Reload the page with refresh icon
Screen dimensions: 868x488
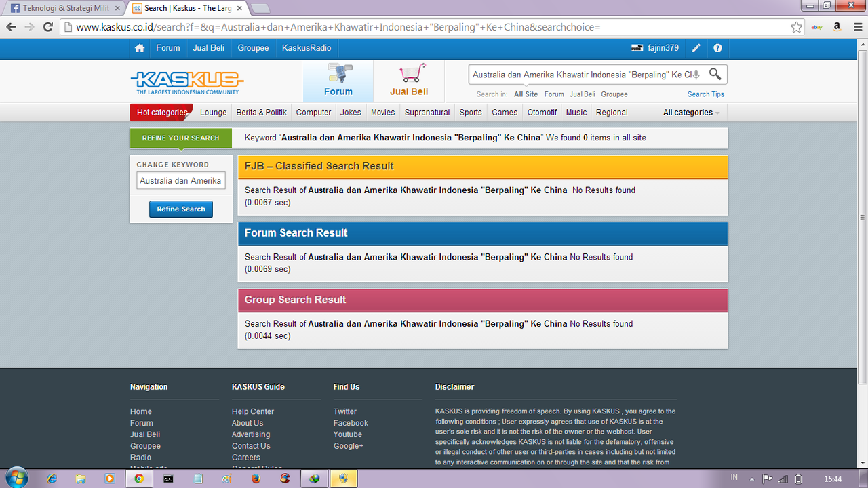coord(47,27)
